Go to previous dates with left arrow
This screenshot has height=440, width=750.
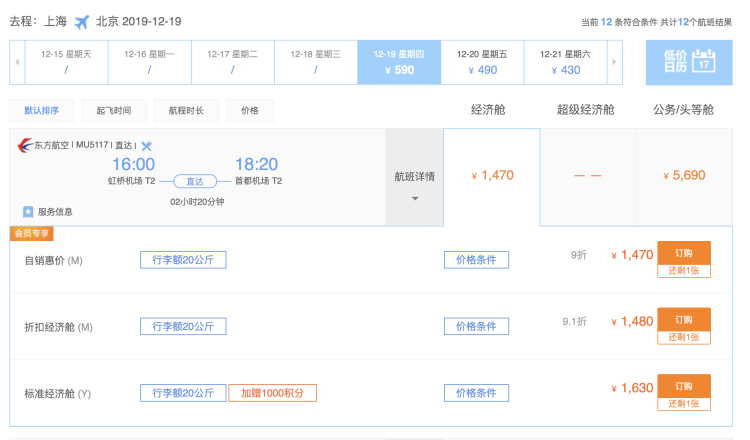point(17,62)
